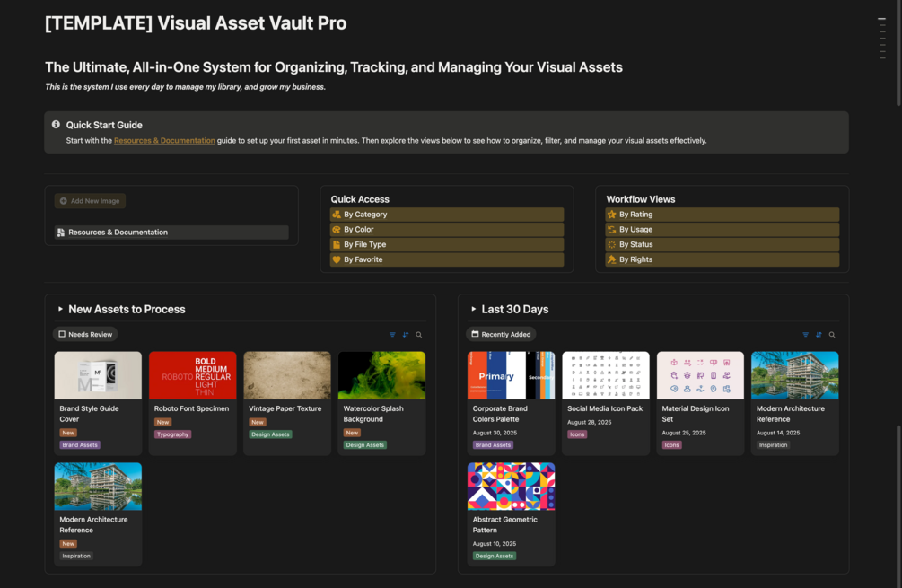Screen dimensions: 902x588
Task: Click the vertical page scrollbar
Action: 898,53
